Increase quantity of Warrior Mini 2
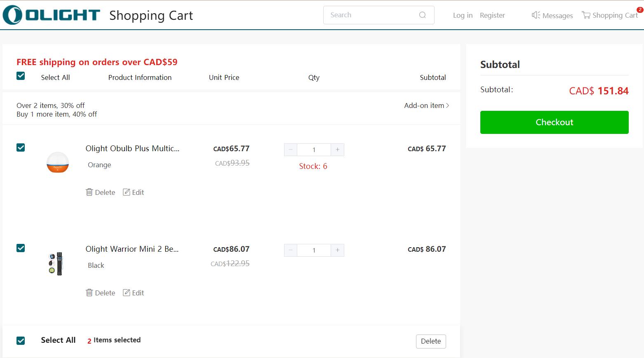 click(x=337, y=250)
